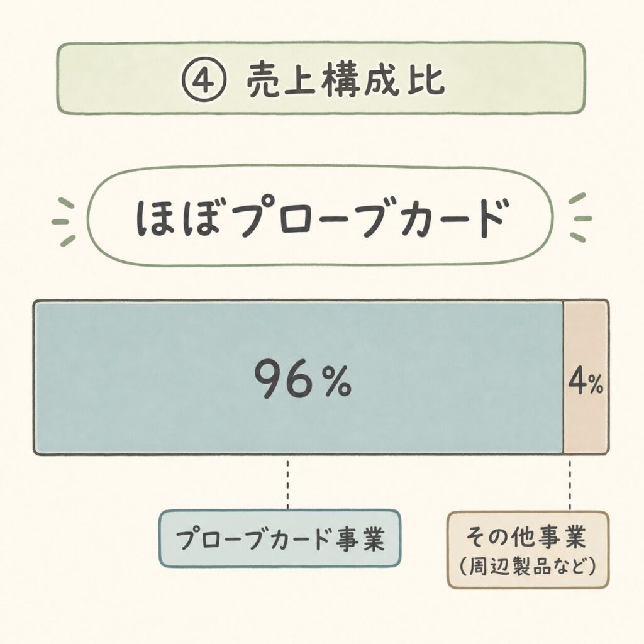Select the ほぼプローブカード headline bubble
The height and width of the screenshot is (644, 644).
[320, 216]
